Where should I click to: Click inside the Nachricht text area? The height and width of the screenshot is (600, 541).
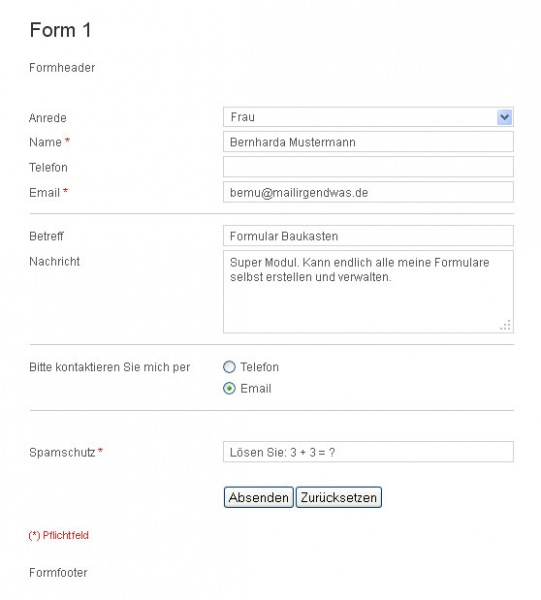tap(368, 292)
